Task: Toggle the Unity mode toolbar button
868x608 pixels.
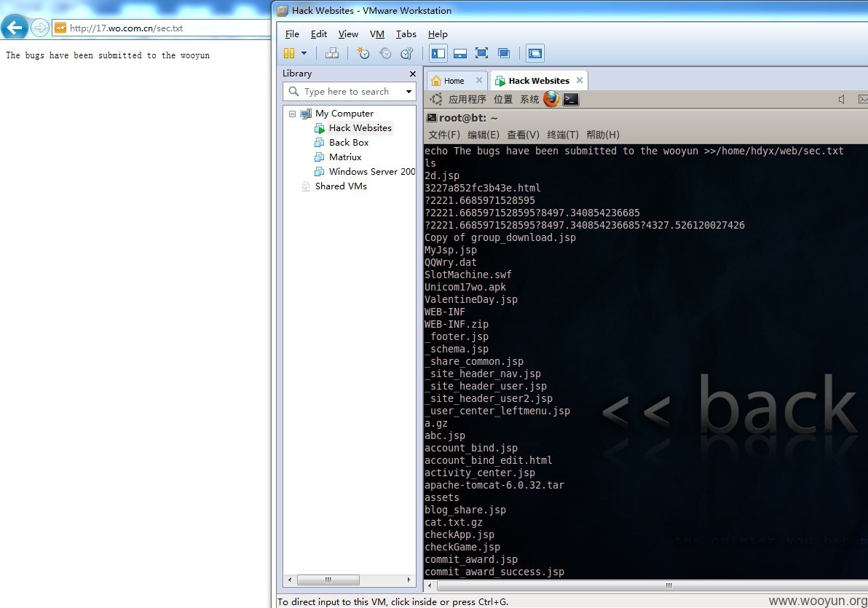Action: [x=504, y=53]
